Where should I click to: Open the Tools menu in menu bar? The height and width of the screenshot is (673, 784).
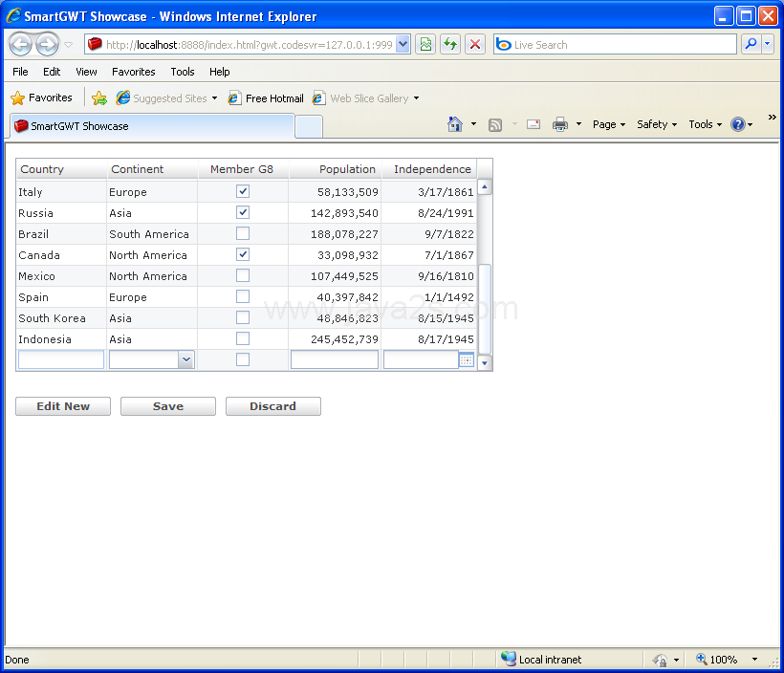click(183, 72)
